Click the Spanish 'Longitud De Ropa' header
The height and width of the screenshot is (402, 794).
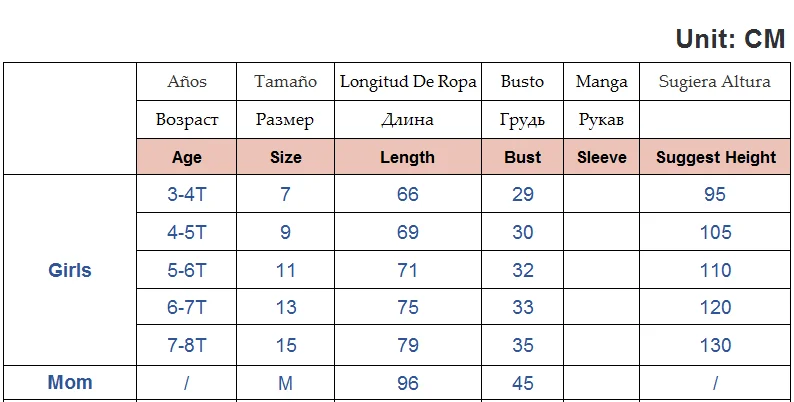408,82
